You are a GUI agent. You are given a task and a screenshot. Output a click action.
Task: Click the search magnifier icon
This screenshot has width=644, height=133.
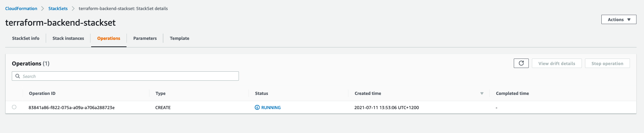(18, 76)
